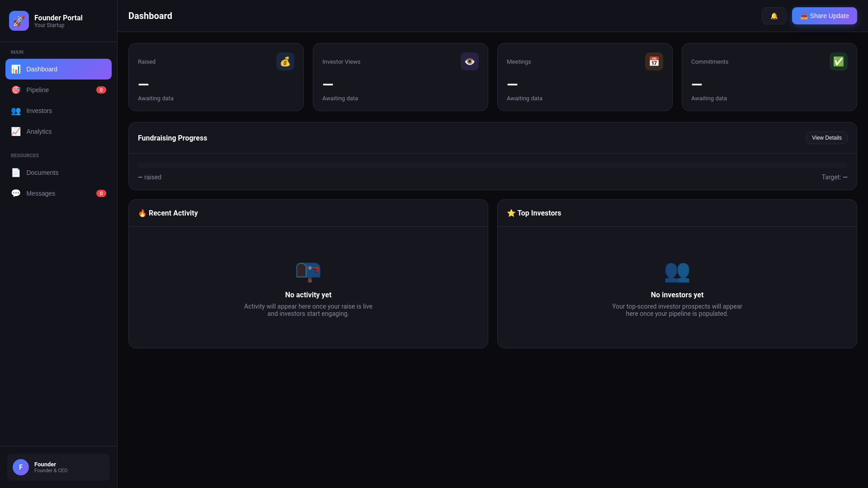Click the Documents page icon

pos(16,173)
